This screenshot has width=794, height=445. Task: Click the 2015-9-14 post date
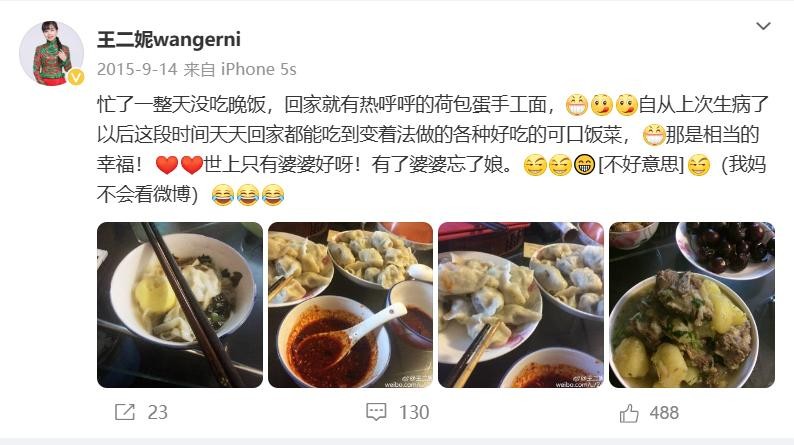137,69
